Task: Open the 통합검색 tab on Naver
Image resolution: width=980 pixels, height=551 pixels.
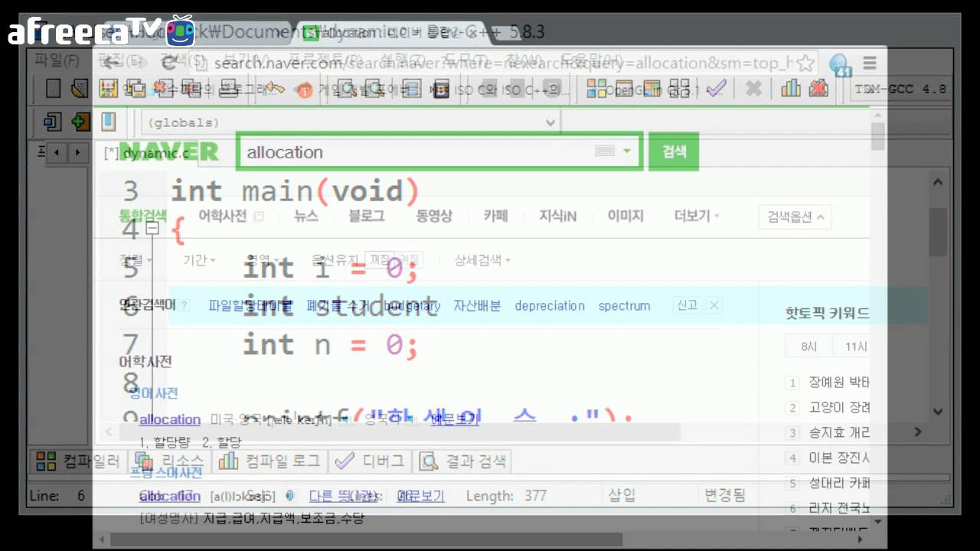Action: coord(143,216)
